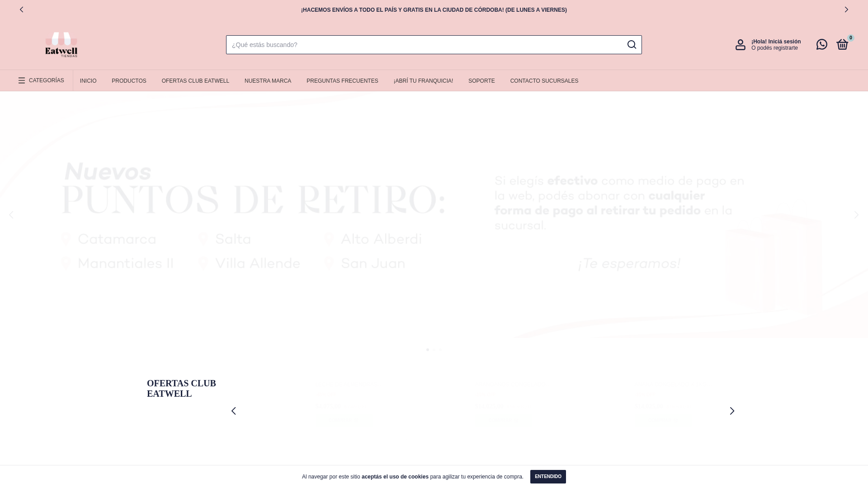868x488 pixels.
Task: Open the Eatwell Tiendas logo homepage
Action: pyautogui.click(x=61, y=44)
